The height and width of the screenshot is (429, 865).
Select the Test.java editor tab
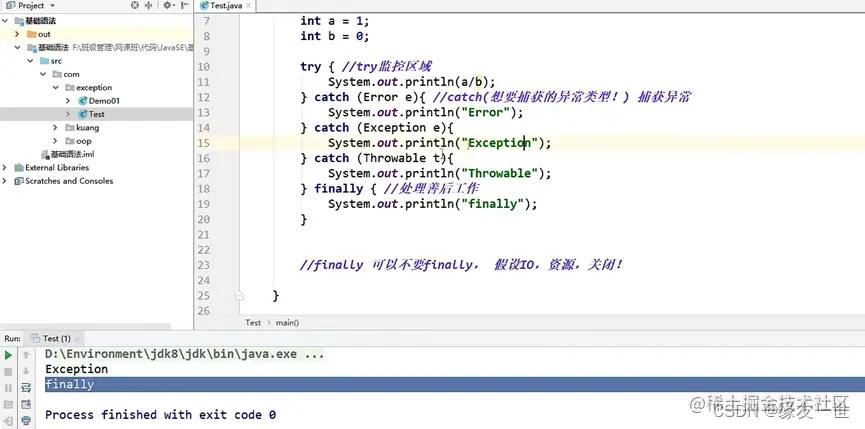[x=226, y=6]
